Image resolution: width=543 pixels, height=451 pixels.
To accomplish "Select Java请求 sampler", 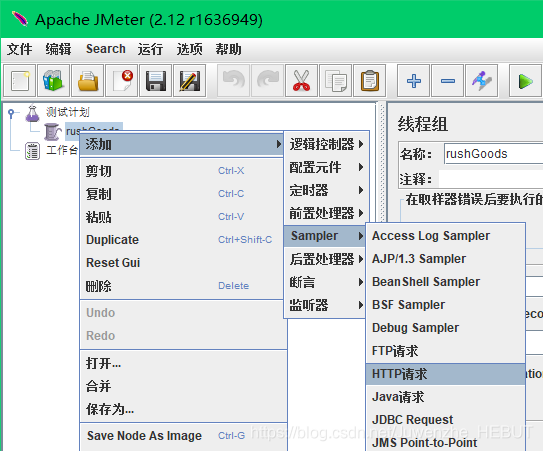I will 446,397.
